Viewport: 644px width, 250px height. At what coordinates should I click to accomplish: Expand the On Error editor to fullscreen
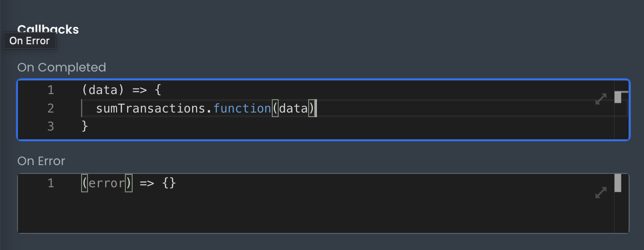[x=601, y=193]
